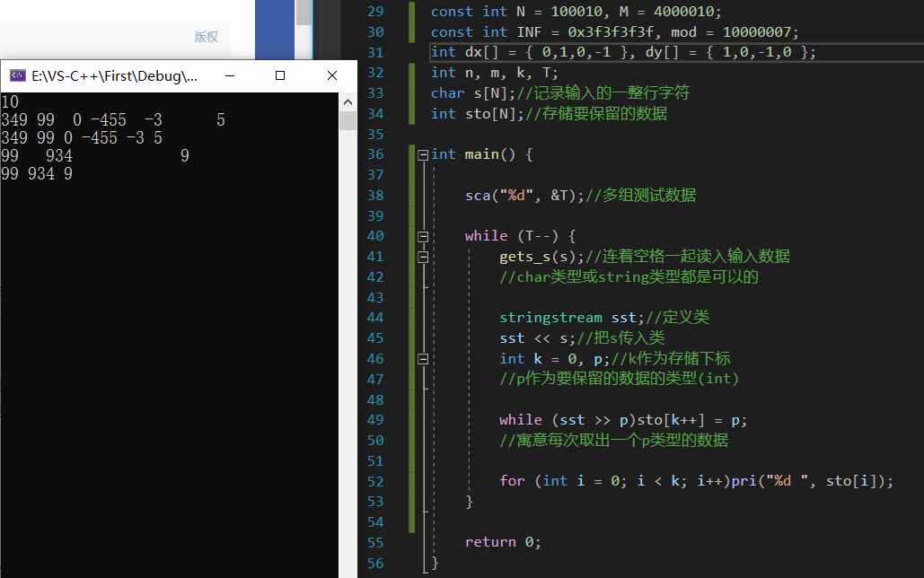Click line number 49 in the editor

[x=375, y=419]
